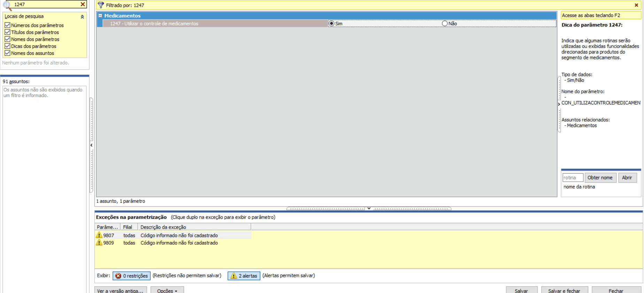
Task: Open the Opções dropdown
Action: pyautogui.click(x=167, y=290)
